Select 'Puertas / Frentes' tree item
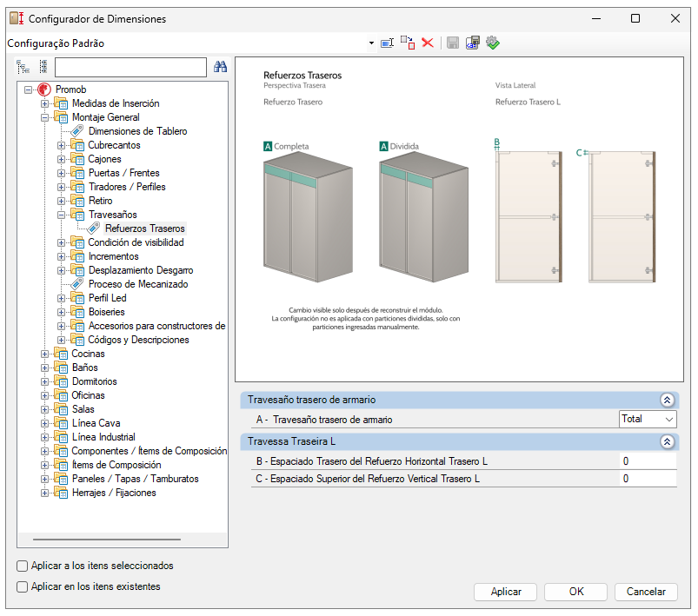The image size is (698, 616). click(x=123, y=173)
